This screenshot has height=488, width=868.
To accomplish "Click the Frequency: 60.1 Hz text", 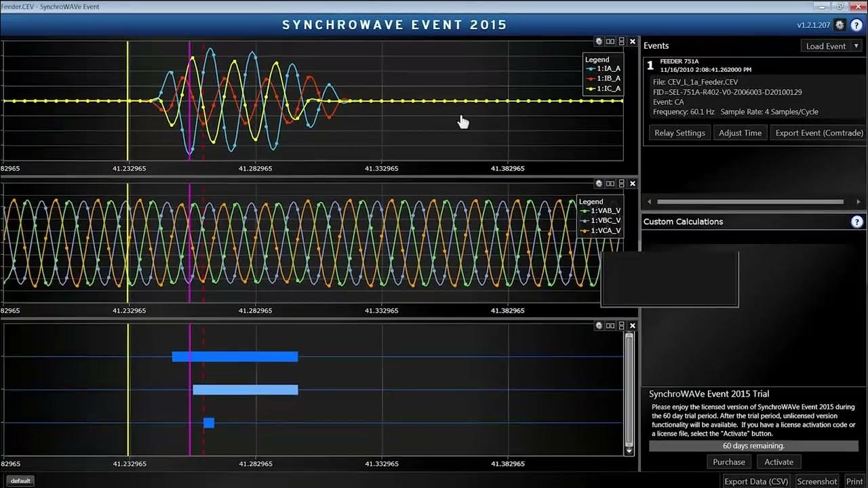I will click(x=683, y=112).
